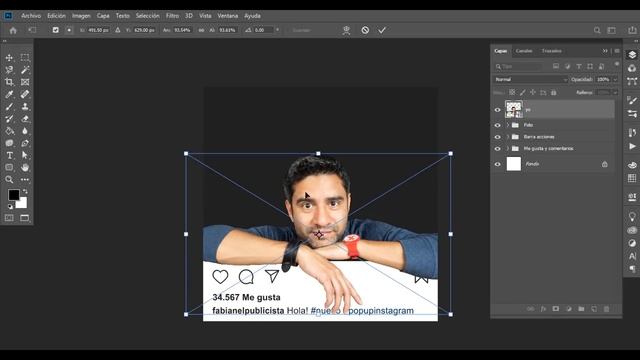Screen dimensions: 640x360
Task: Open the Edición menu
Action: tap(56, 16)
